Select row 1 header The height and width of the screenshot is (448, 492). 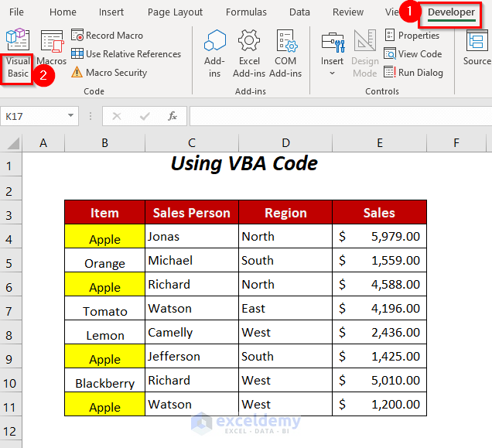click(x=11, y=165)
